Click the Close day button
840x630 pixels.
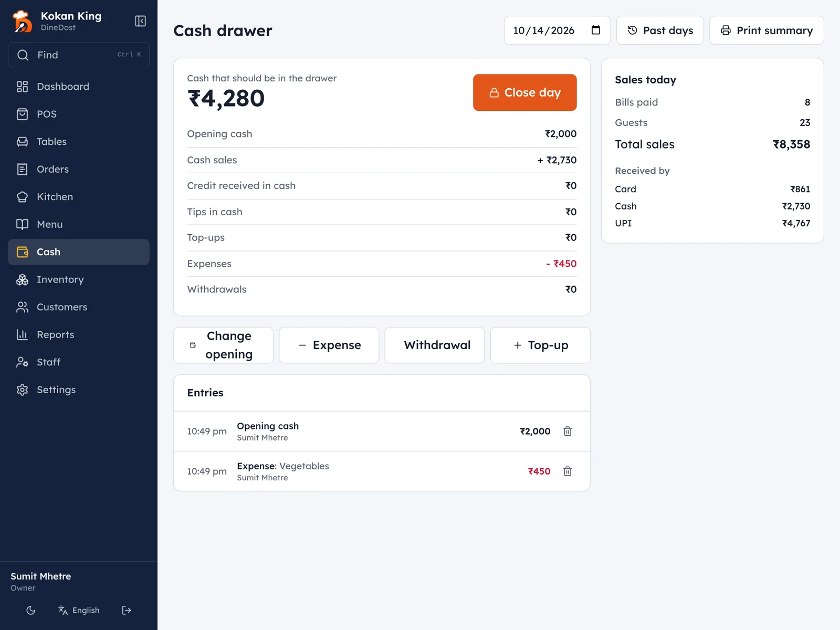click(x=524, y=92)
